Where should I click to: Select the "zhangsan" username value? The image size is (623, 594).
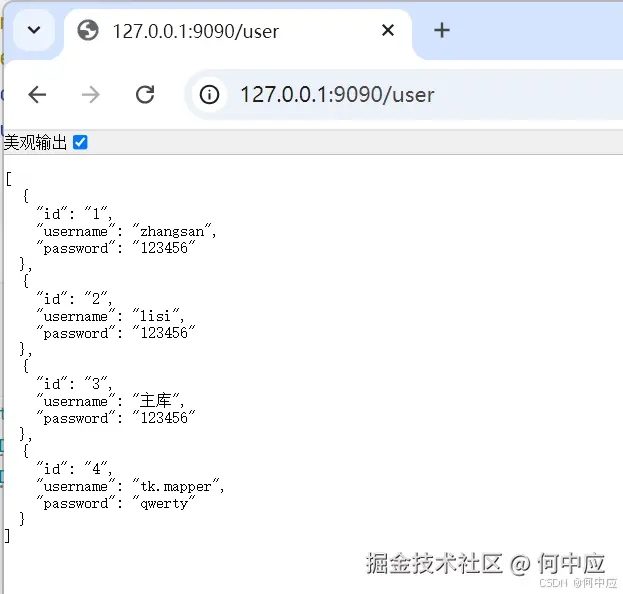172,230
